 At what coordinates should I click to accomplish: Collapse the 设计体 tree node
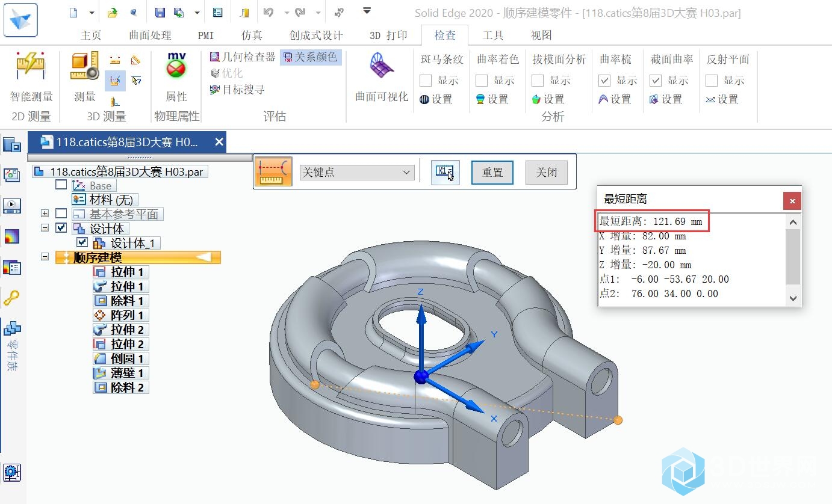pos(45,228)
